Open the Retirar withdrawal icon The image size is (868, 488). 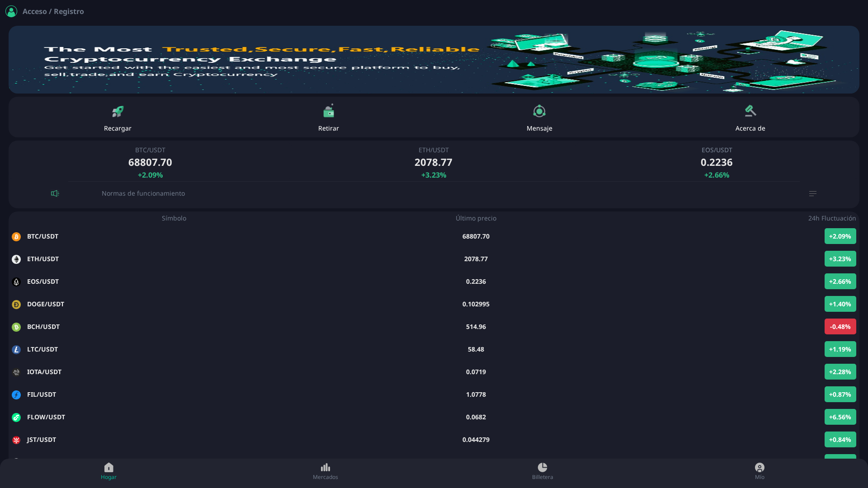(x=328, y=111)
